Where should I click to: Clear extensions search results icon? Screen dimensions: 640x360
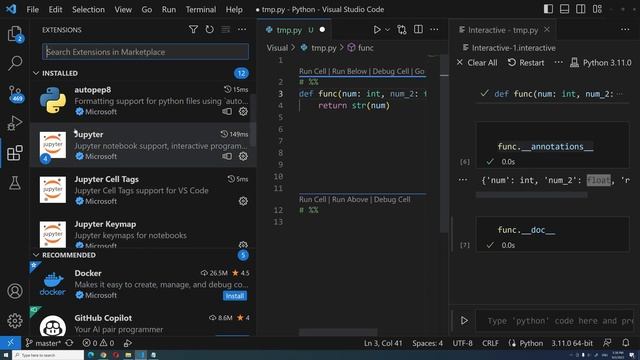pos(225,29)
